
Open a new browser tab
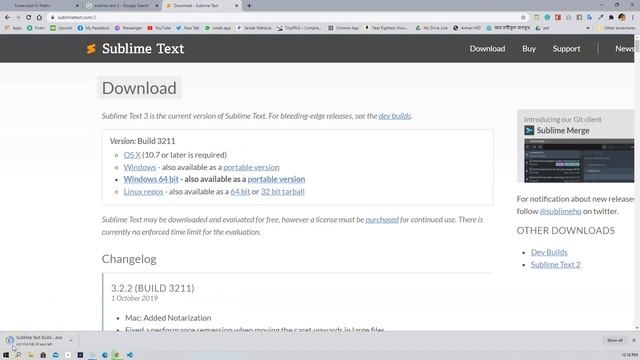tap(249, 6)
